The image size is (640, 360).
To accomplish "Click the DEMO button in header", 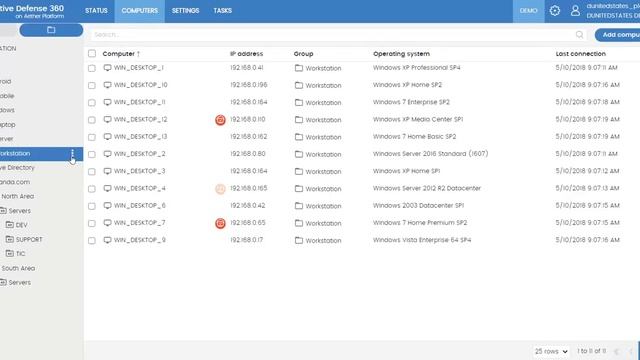I will tap(529, 11).
